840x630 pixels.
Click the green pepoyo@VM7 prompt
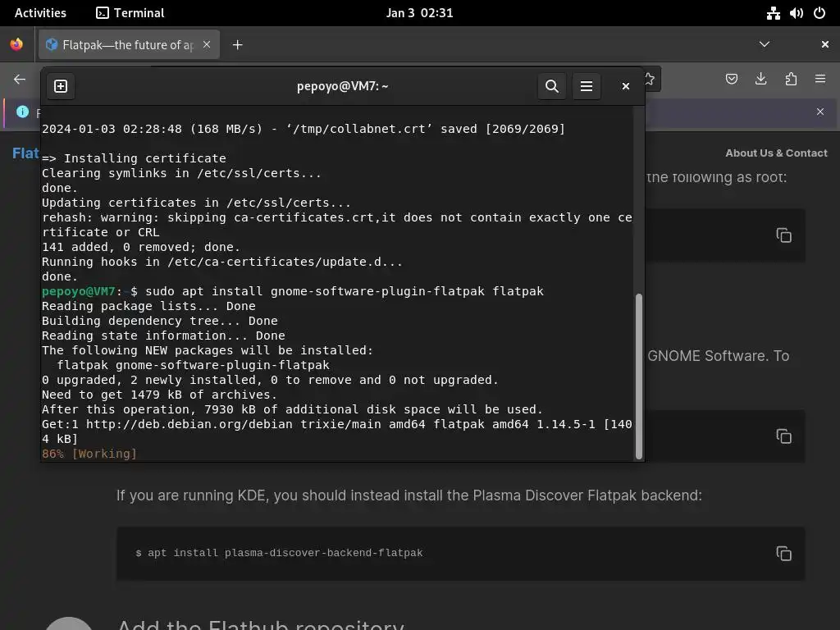(x=79, y=291)
